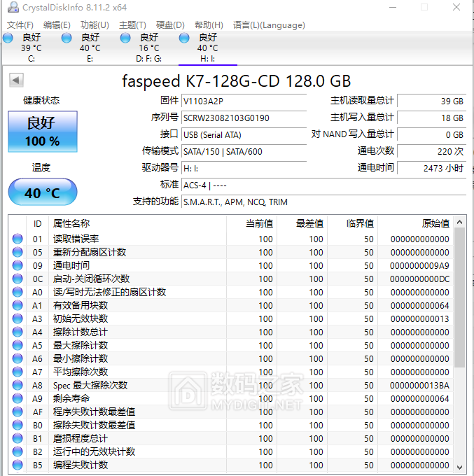This screenshot has height=476, width=474.
Task: Click NAND writes total value 0 GB
Action: [x=431, y=135]
